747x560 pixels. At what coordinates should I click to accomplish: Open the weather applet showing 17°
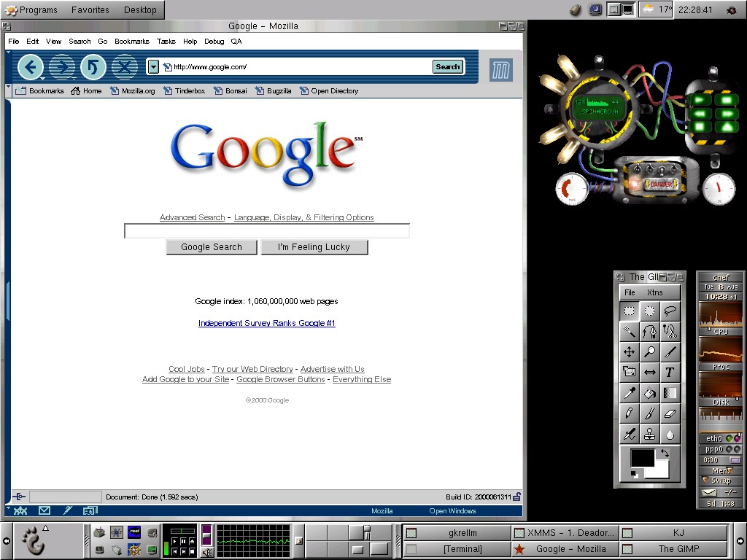pyautogui.click(x=656, y=9)
